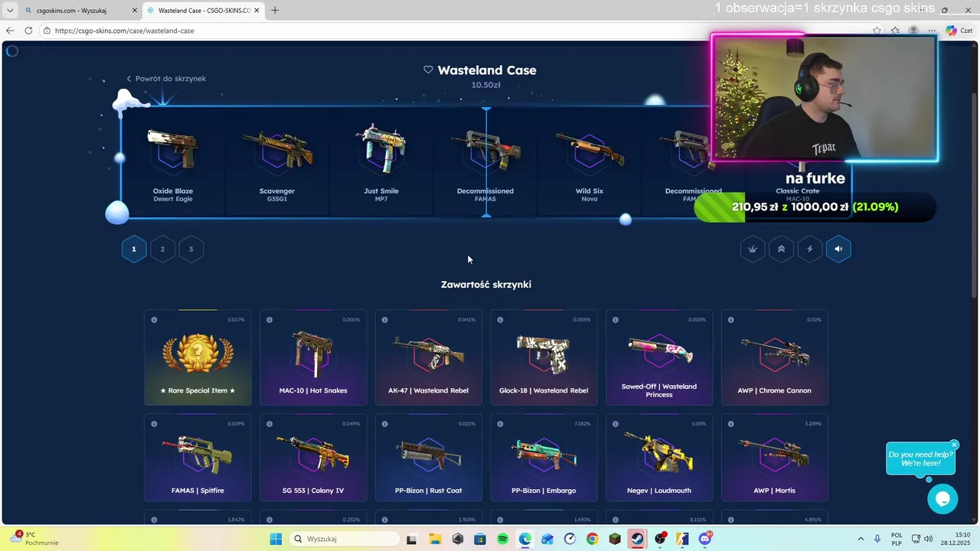Screen dimensions: 980x551
Task: Favorite Wasteland Case with heart icon
Action: [428, 70]
